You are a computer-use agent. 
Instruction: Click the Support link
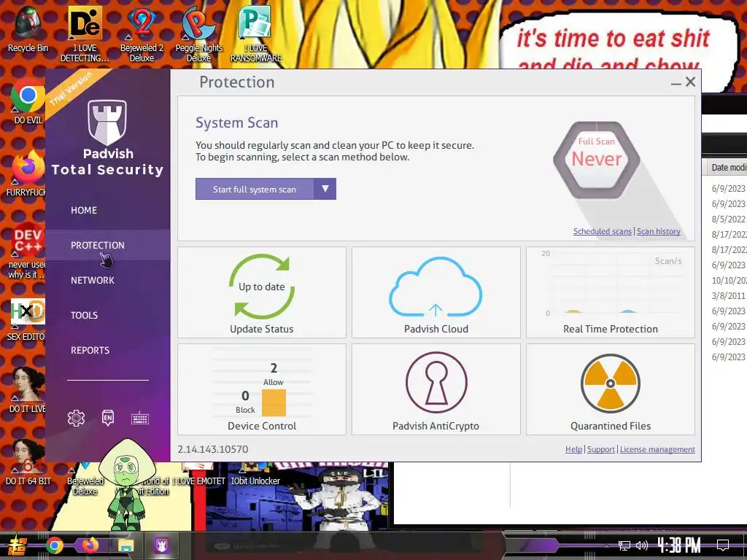click(x=601, y=449)
